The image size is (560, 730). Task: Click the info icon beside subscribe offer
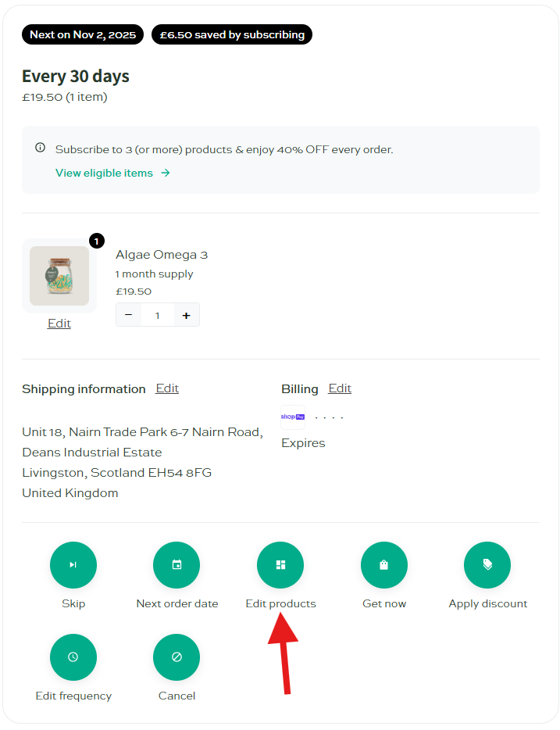[41, 149]
